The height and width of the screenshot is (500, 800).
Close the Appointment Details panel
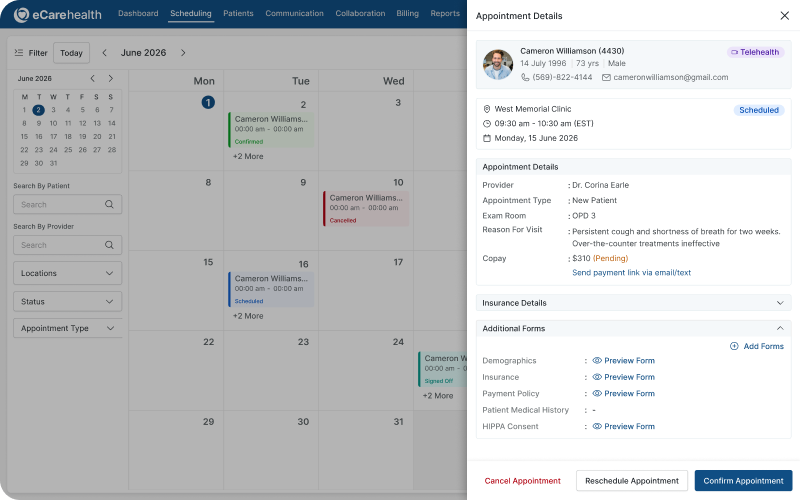pyautogui.click(x=785, y=16)
